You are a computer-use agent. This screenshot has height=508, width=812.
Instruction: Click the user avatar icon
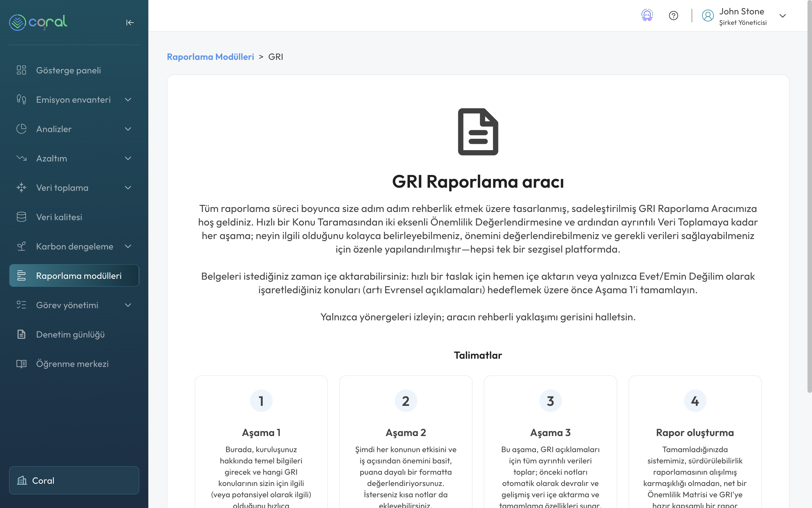point(708,16)
